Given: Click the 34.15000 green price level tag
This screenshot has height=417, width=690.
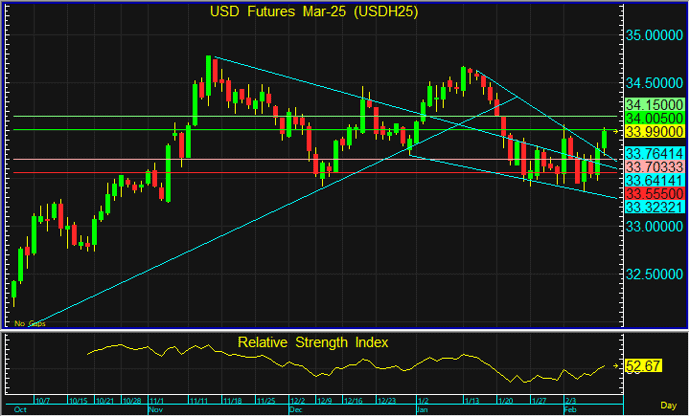Looking at the screenshot, I should tap(654, 105).
